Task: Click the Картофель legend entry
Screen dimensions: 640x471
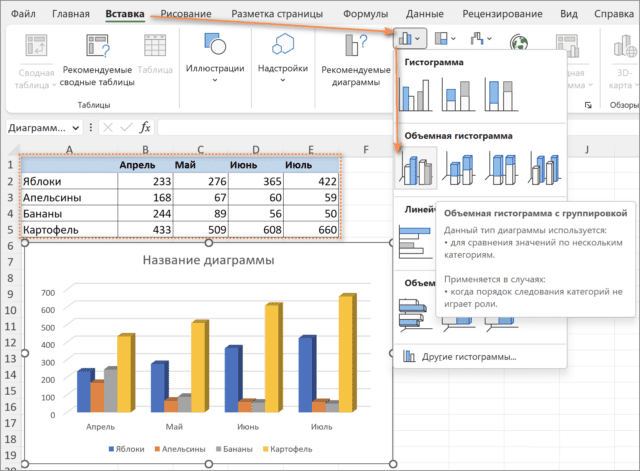Action: (288, 449)
